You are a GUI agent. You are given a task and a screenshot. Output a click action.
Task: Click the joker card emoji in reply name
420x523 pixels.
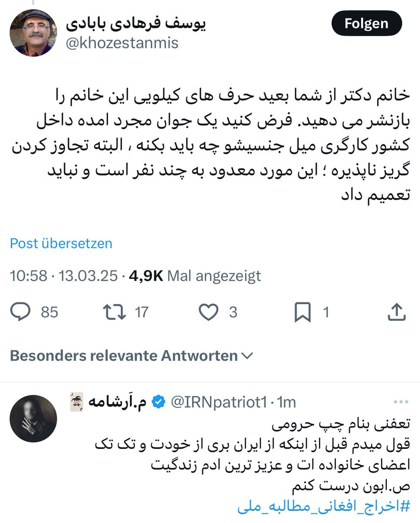[x=77, y=402]
